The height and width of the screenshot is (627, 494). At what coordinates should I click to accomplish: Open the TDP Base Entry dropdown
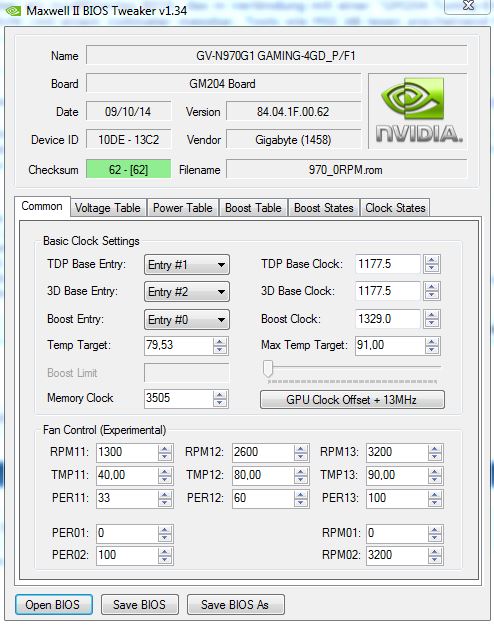coord(187,265)
